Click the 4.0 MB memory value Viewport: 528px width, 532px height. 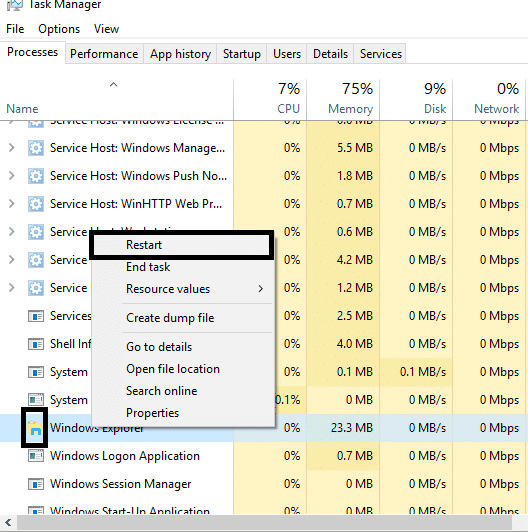point(355,344)
